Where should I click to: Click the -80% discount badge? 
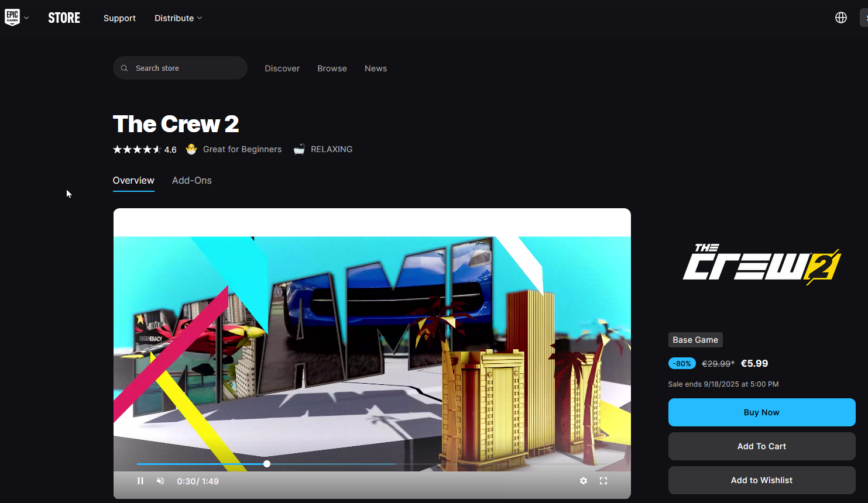click(x=682, y=363)
